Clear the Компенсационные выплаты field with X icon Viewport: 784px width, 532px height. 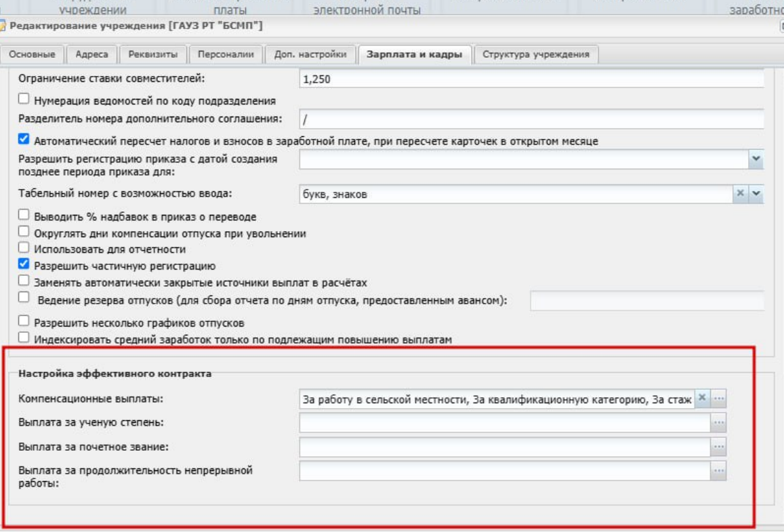pyautogui.click(x=702, y=398)
